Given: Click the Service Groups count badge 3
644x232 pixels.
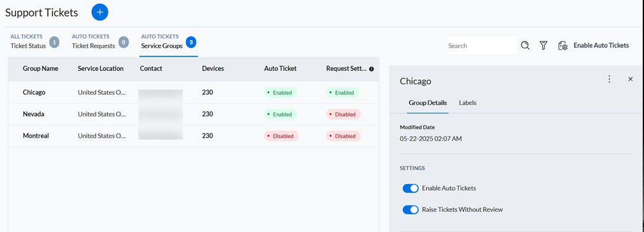Looking at the screenshot, I should click(191, 42).
